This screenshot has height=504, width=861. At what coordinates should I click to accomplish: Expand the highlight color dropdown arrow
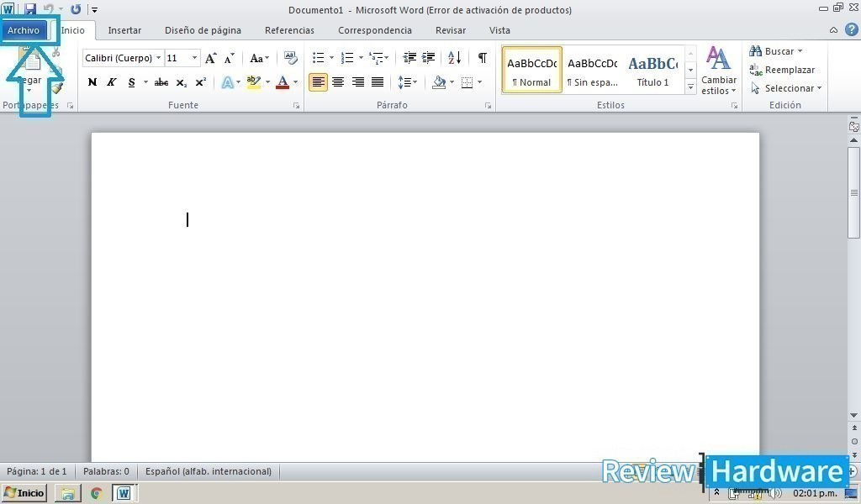click(267, 82)
